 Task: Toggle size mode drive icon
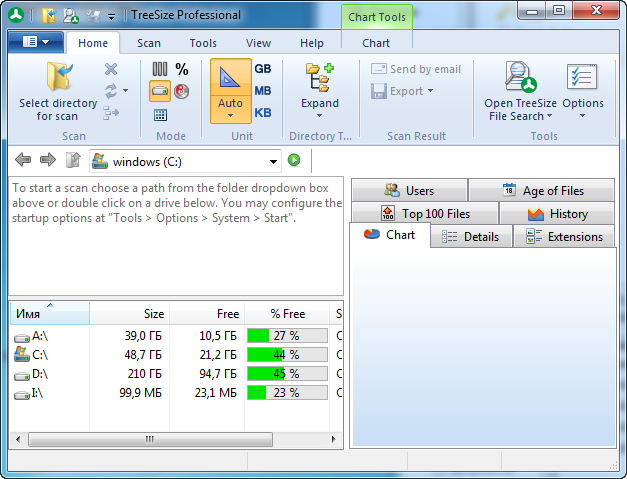(160, 91)
